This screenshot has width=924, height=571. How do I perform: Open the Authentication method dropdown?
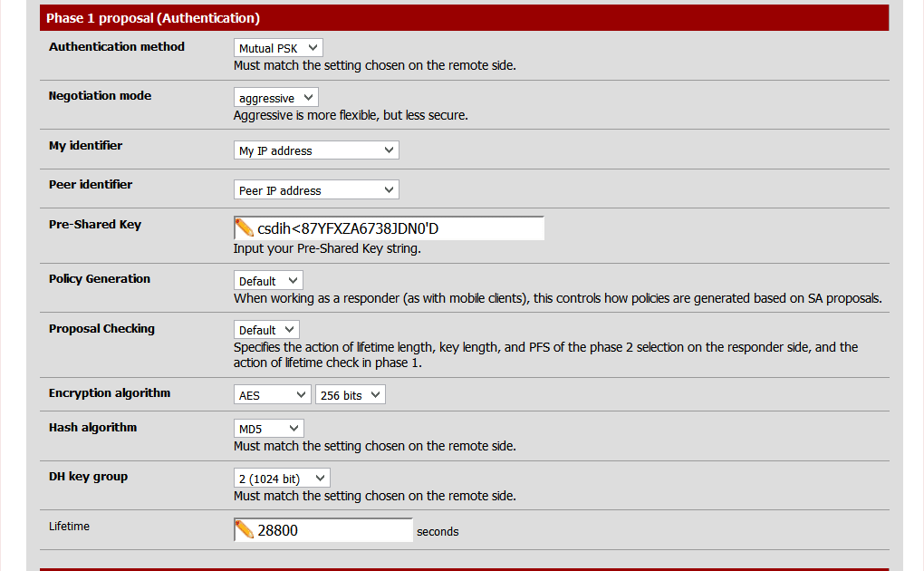click(x=278, y=48)
